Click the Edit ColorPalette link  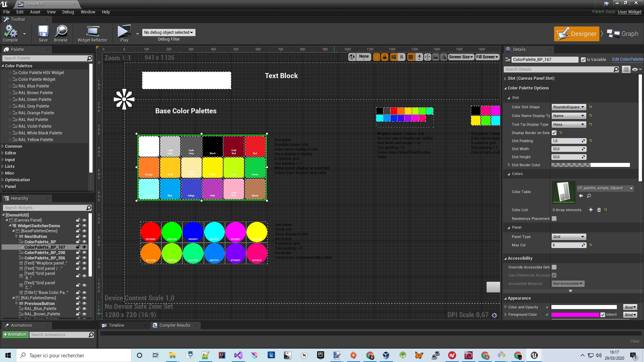click(x=627, y=59)
